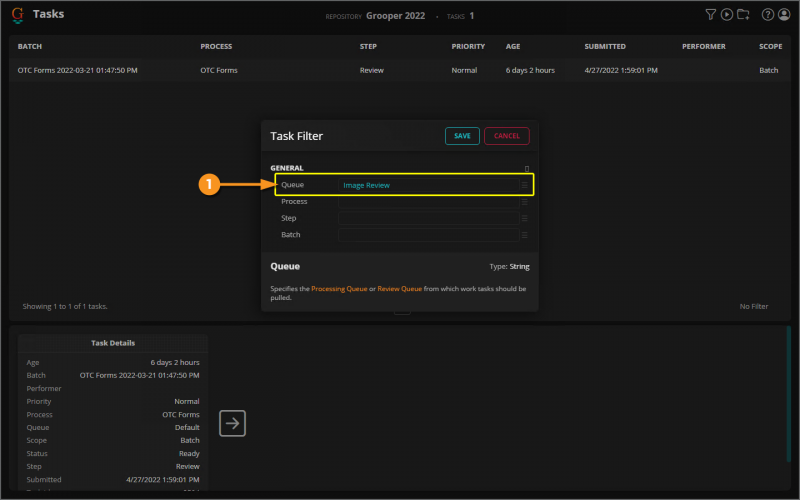Click the new batch folder icon

(743, 15)
